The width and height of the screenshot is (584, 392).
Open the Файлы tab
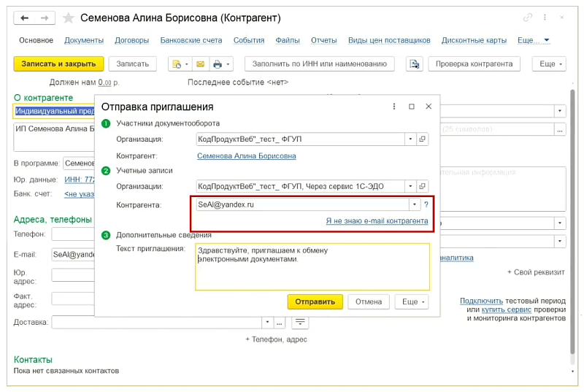288,40
